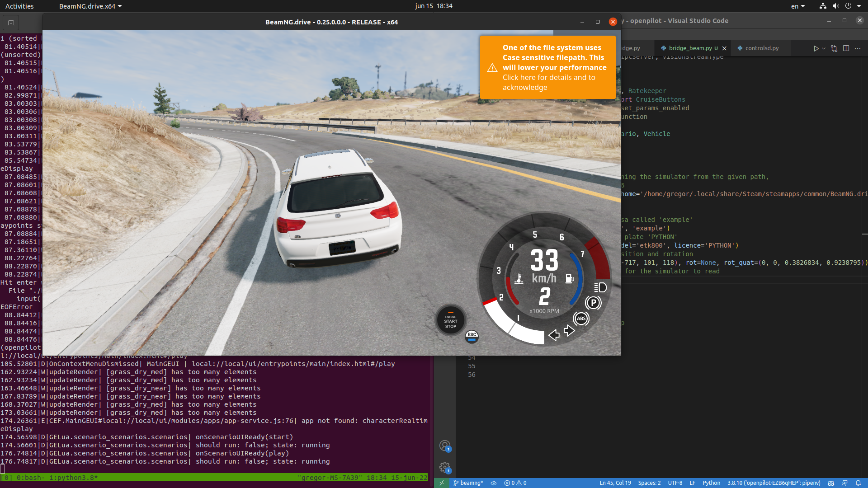Switch to the bridge_beam.py tab
This screenshot has width=868, height=488.
click(x=690, y=48)
